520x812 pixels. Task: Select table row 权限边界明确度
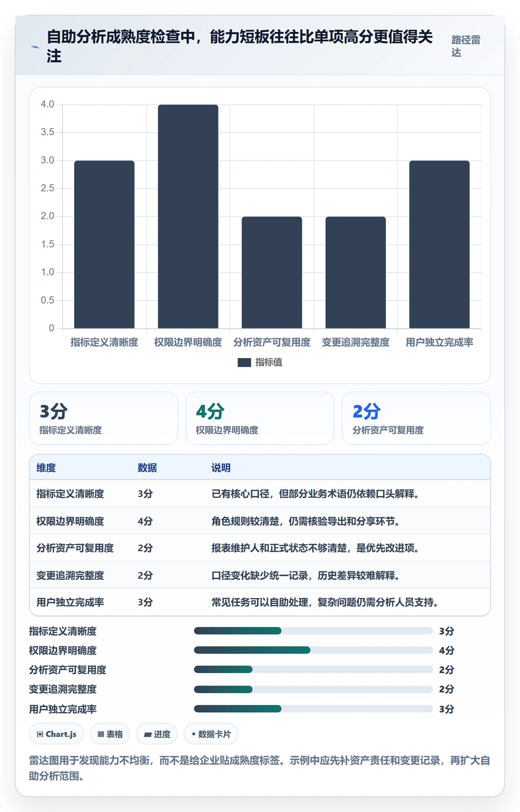(260, 521)
